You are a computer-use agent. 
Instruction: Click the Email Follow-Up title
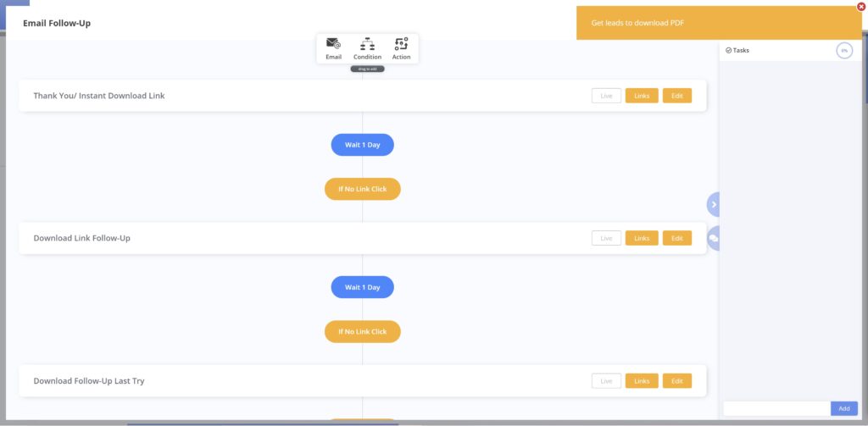57,23
